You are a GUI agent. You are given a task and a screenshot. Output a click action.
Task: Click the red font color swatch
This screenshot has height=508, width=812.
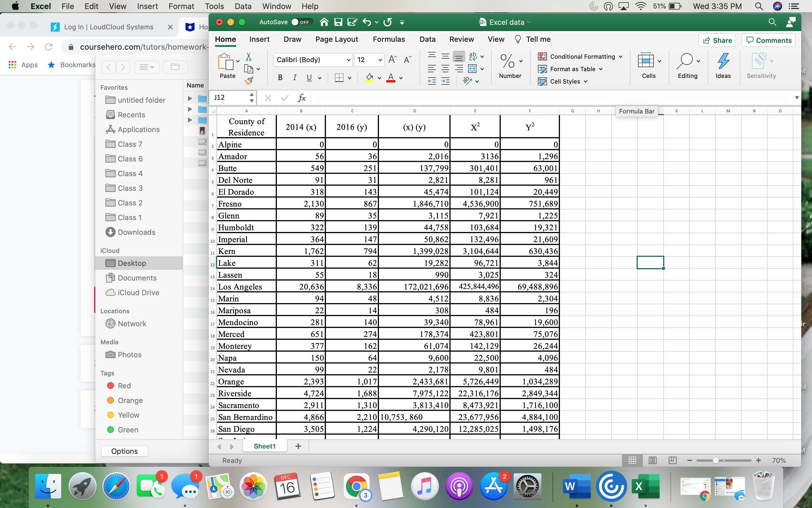[390, 78]
